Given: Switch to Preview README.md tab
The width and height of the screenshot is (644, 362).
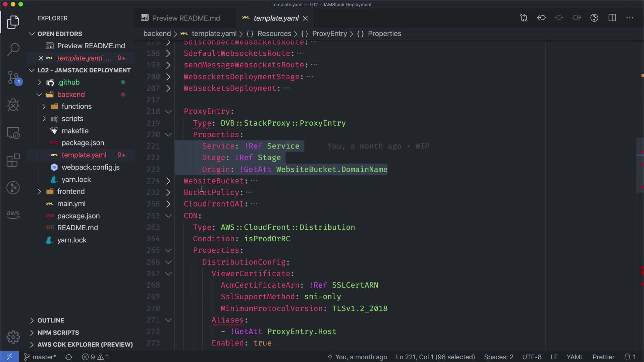Looking at the screenshot, I should pyautogui.click(x=186, y=18).
